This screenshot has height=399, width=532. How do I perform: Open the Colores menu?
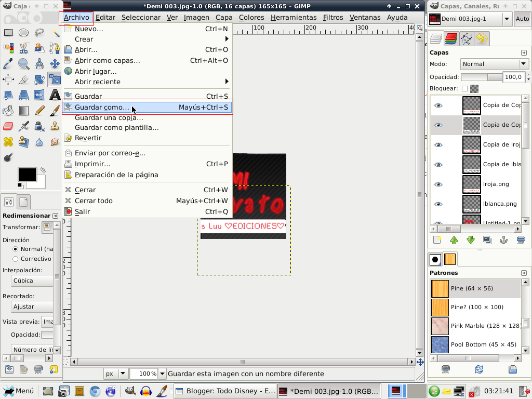click(x=251, y=17)
